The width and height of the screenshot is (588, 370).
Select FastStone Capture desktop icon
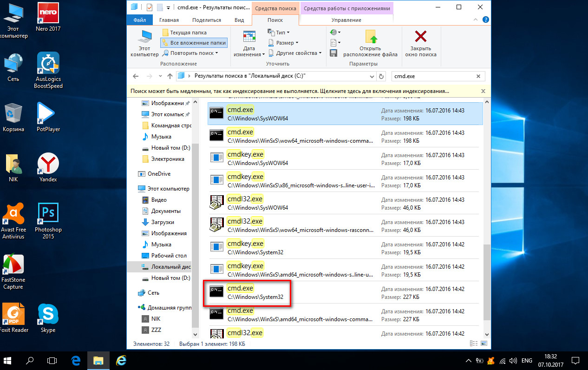coord(13,271)
